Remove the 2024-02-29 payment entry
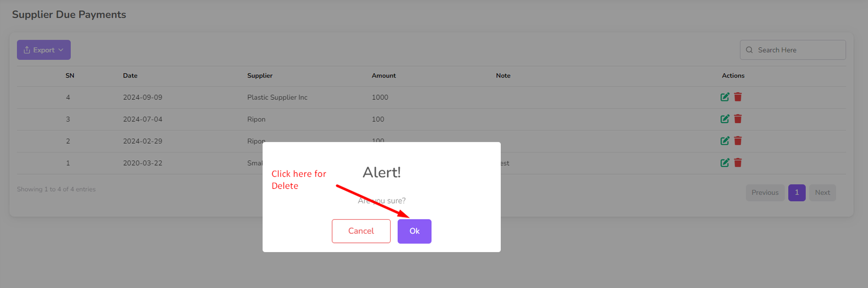868x288 pixels. point(738,140)
